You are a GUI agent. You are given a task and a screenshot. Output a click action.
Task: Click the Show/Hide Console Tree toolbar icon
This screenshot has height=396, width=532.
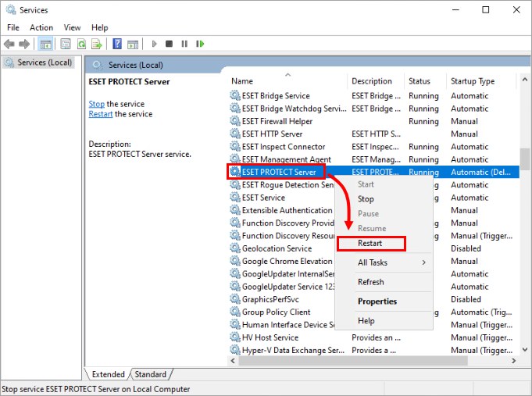46,44
